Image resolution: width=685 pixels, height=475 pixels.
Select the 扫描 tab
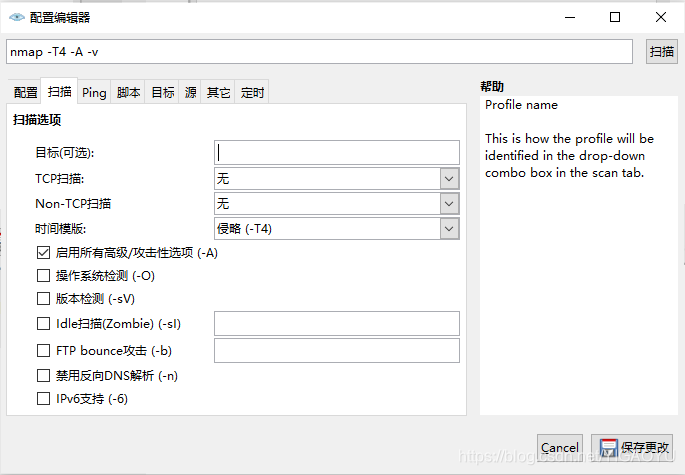point(59,91)
